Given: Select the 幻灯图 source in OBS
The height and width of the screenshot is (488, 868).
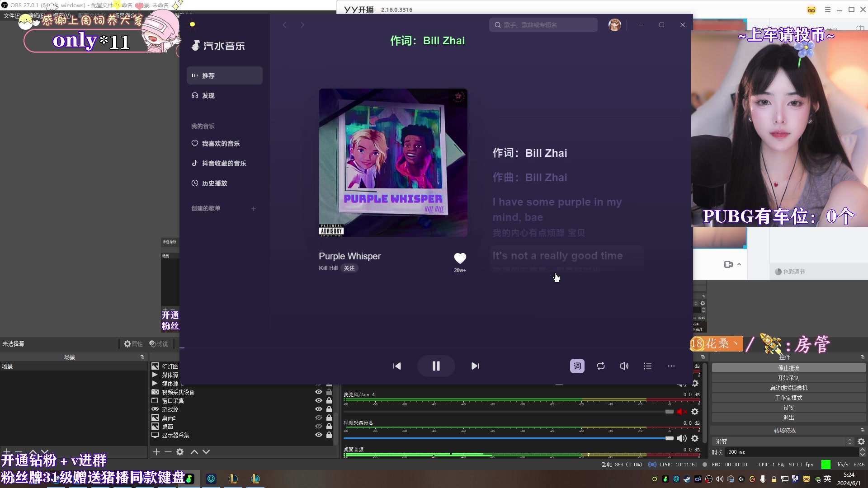Looking at the screenshot, I should point(170,366).
